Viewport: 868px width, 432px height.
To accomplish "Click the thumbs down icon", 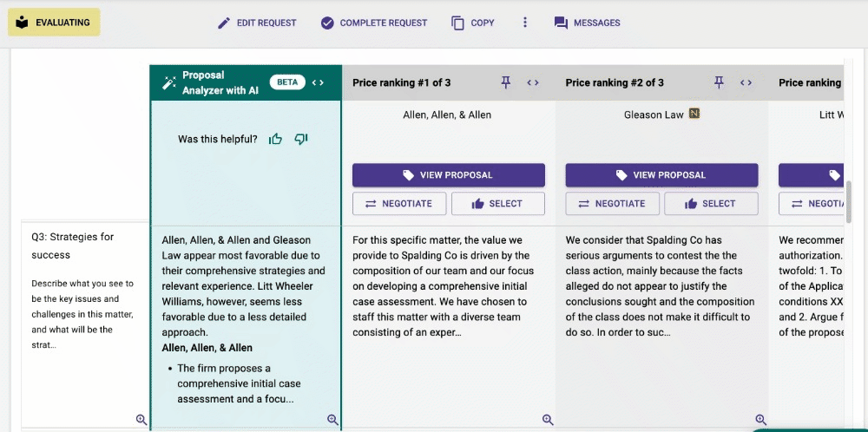I will (x=301, y=139).
